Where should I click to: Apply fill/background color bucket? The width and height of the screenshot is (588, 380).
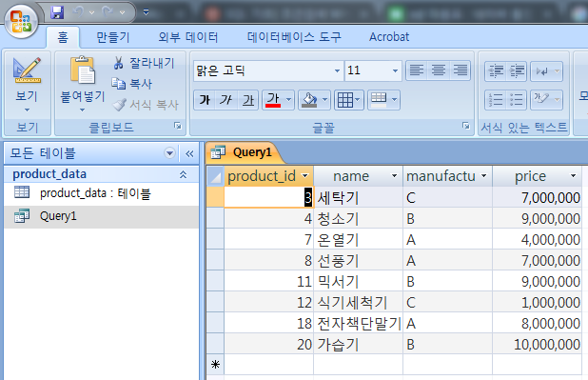pos(309,100)
